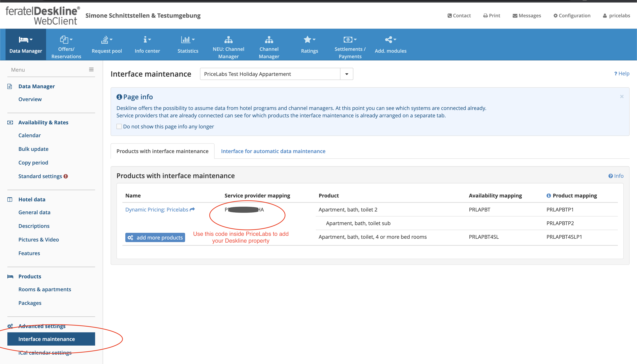The width and height of the screenshot is (637, 364).
Task: Open Settlements / Payments money icon
Action: tap(348, 39)
